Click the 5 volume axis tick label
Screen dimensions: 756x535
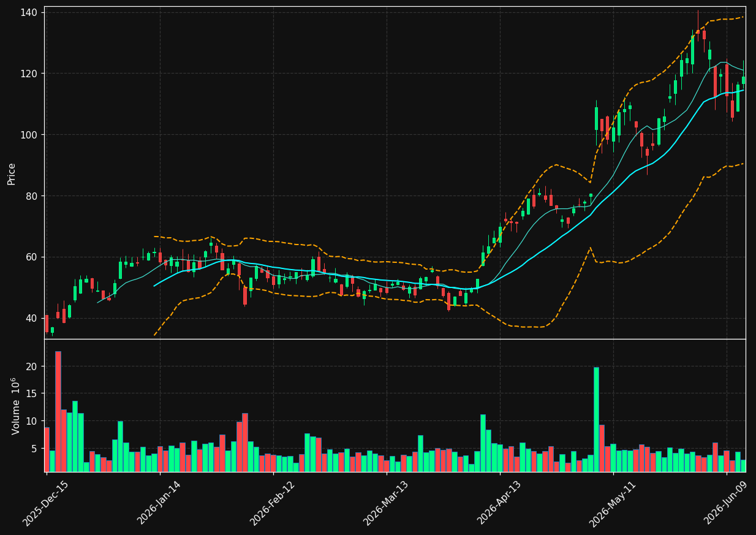(x=34, y=449)
